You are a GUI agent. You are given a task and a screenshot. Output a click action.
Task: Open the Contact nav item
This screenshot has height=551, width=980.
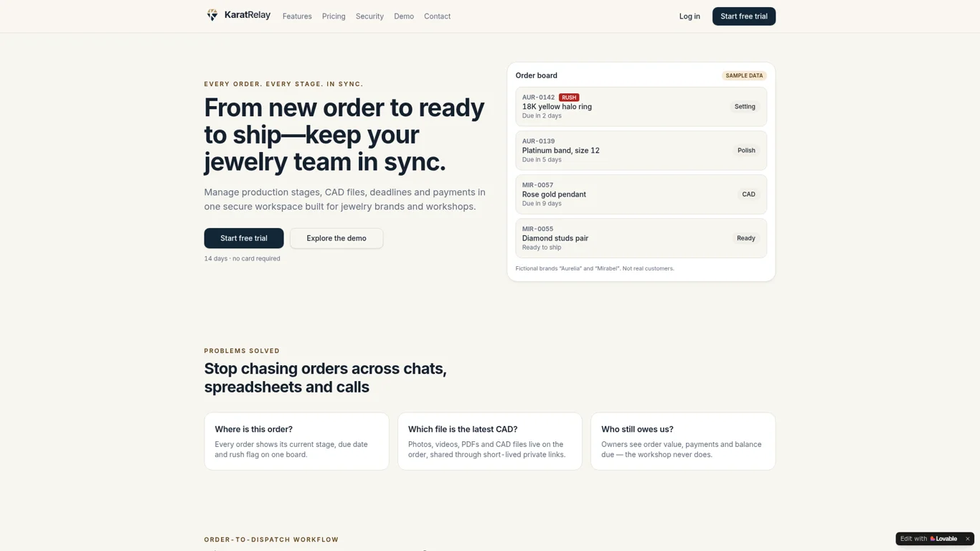pyautogui.click(x=437, y=17)
